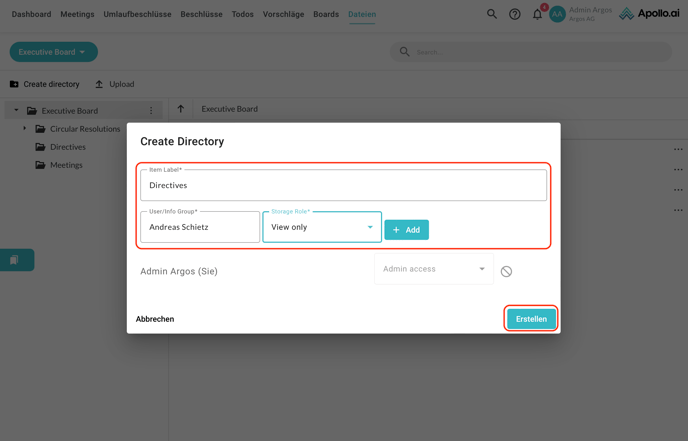Open the Executive Board selector dropdown

(x=53, y=52)
